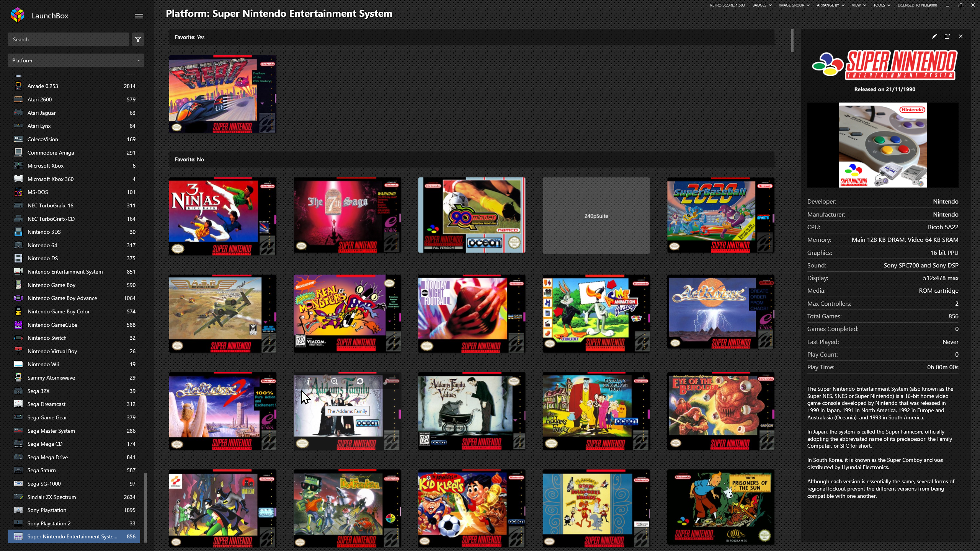
Task: Expand the Arrange By menu
Action: [830, 5]
